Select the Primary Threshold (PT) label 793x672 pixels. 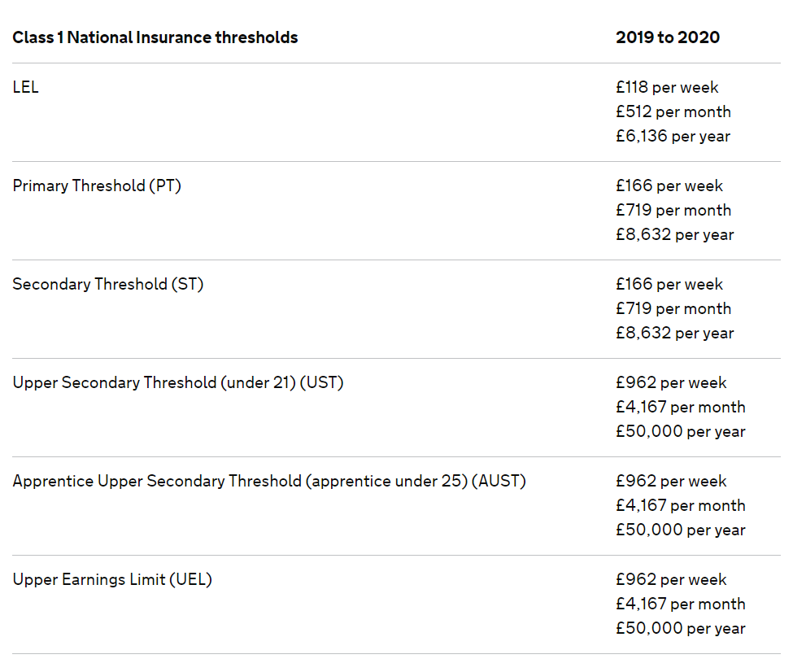click(x=97, y=185)
